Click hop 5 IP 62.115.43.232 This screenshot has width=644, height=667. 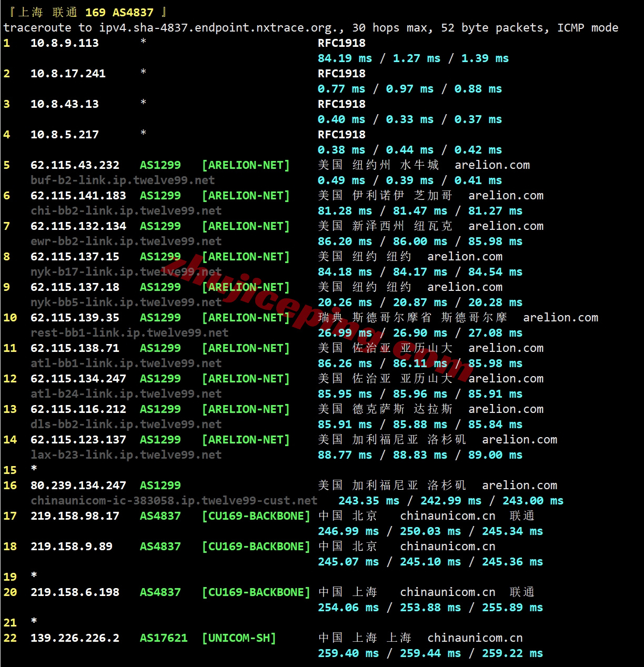[x=75, y=165]
